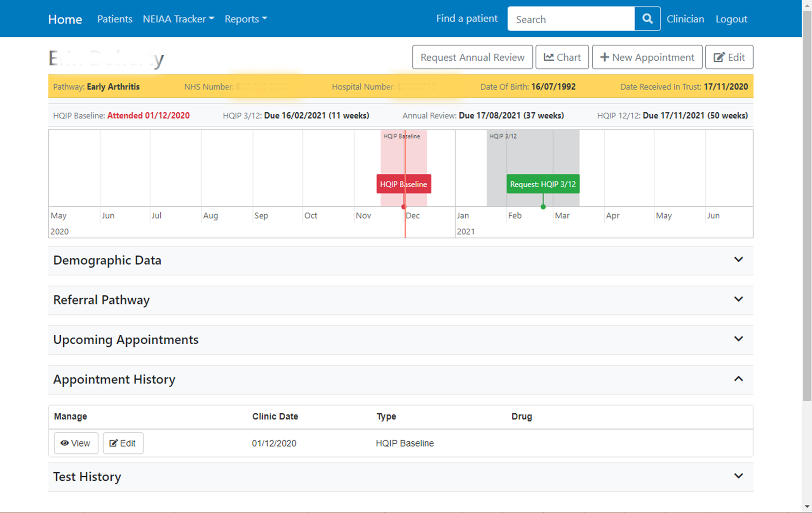812x513 pixels.
Task: Click the Drug column header
Action: pos(522,416)
